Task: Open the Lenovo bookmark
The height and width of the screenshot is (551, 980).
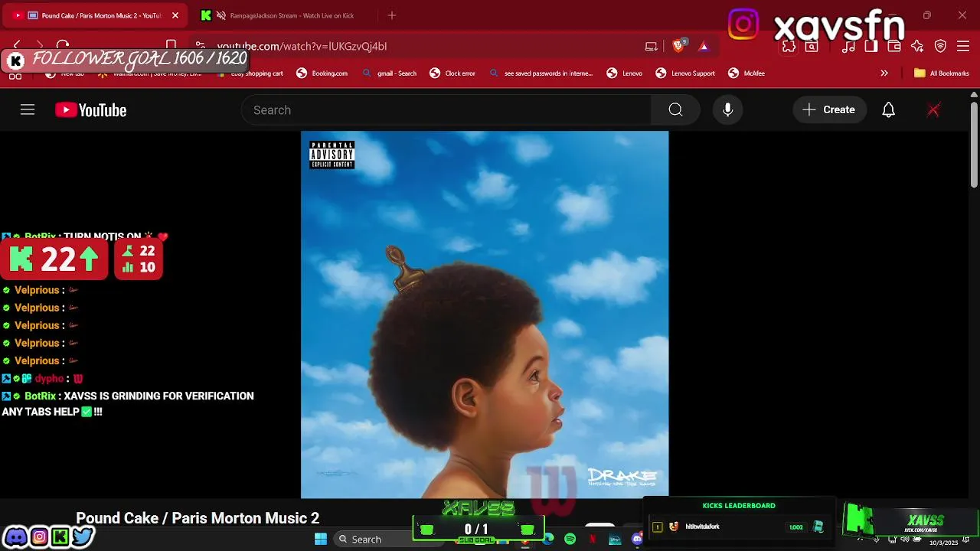Action: 625,73
